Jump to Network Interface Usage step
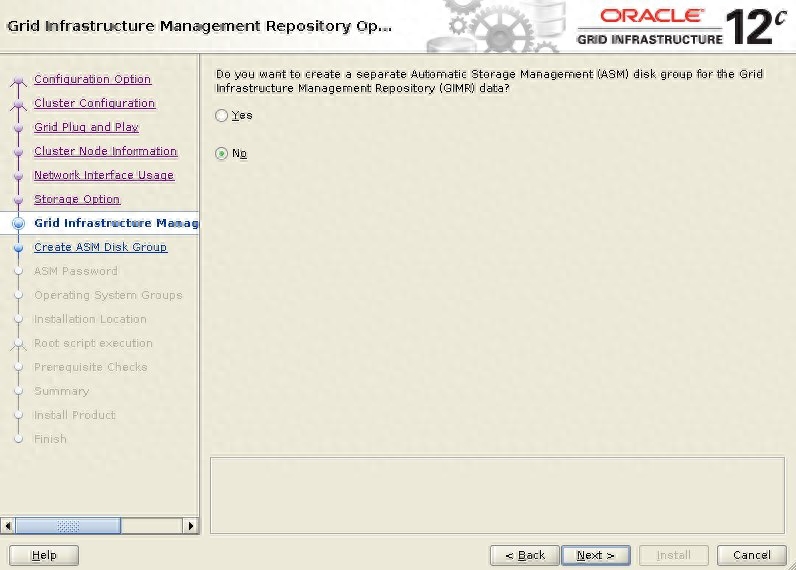Image resolution: width=796 pixels, height=570 pixels. [x=103, y=175]
